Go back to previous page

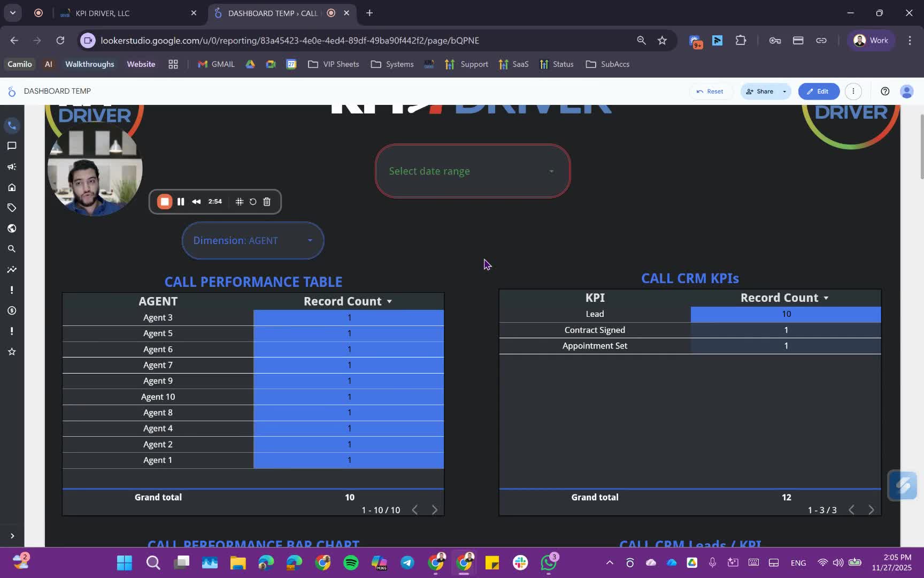click(x=14, y=41)
